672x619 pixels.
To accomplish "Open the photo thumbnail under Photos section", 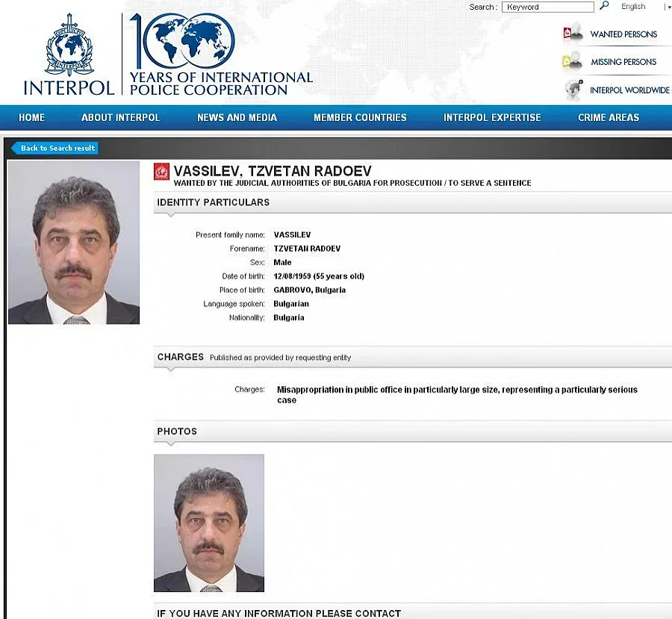I will pyautogui.click(x=209, y=523).
